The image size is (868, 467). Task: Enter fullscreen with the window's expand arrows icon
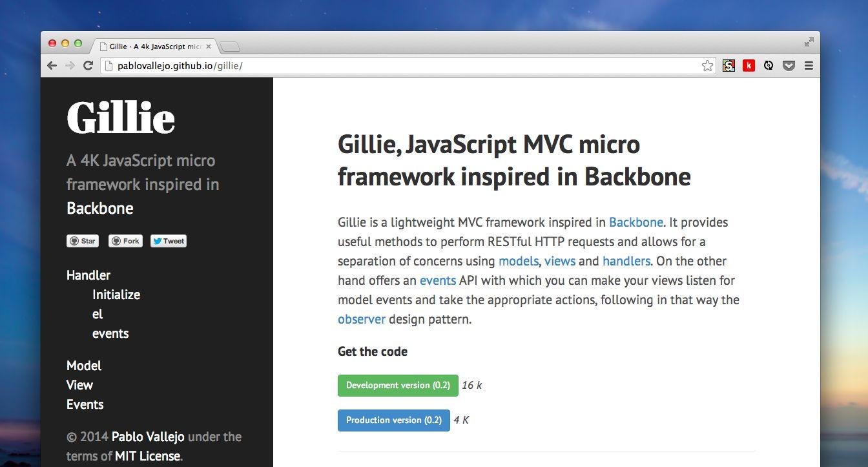[x=809, y=42]
